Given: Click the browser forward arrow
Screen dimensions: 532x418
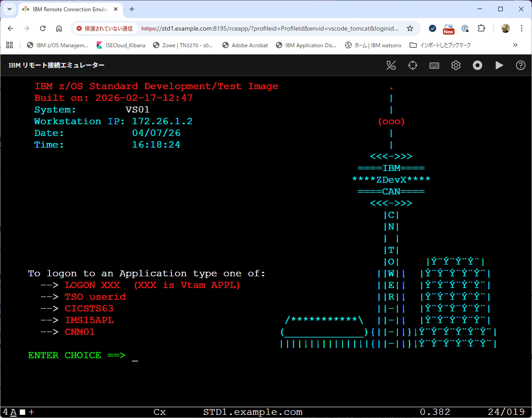Looking at the screenshot, I should (27, 28).
